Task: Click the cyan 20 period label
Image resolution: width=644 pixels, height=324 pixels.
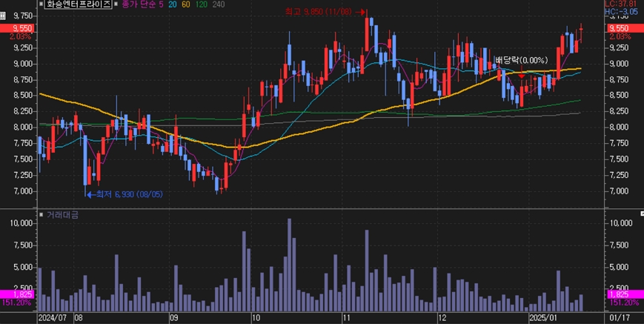Action: (173, 4)
